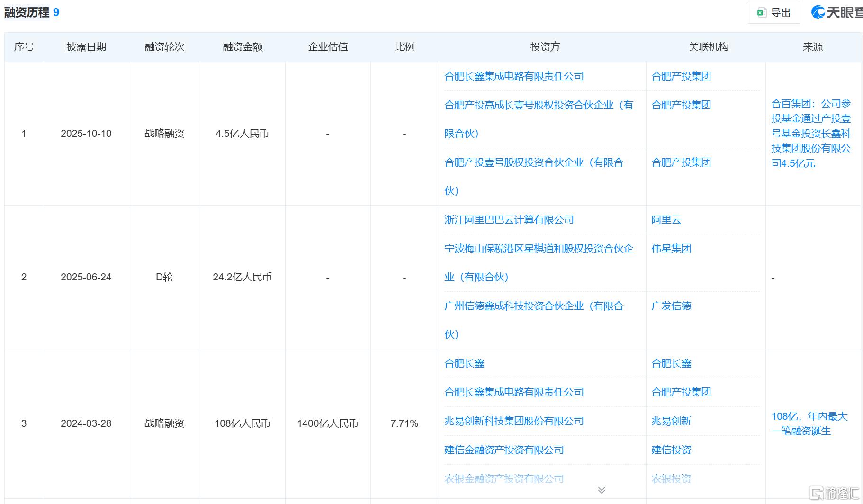Open 合肥长鑫集成电路有限责任公司 link in row 3

click(514, 392)
